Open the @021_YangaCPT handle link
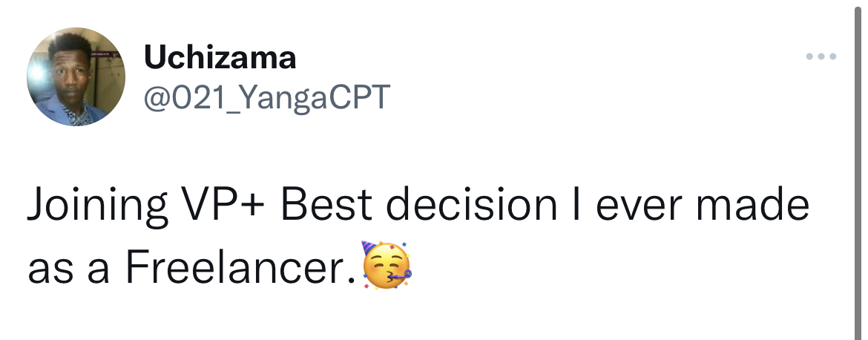868x340 pixels. 266,97
